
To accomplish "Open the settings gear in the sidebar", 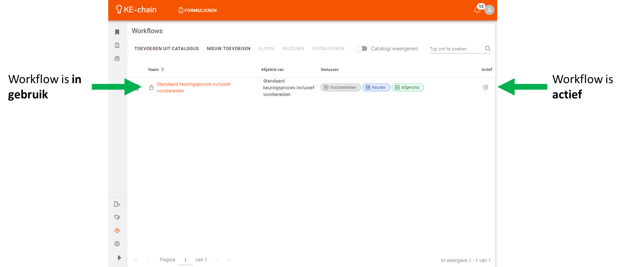I will [x=117, y=244].
